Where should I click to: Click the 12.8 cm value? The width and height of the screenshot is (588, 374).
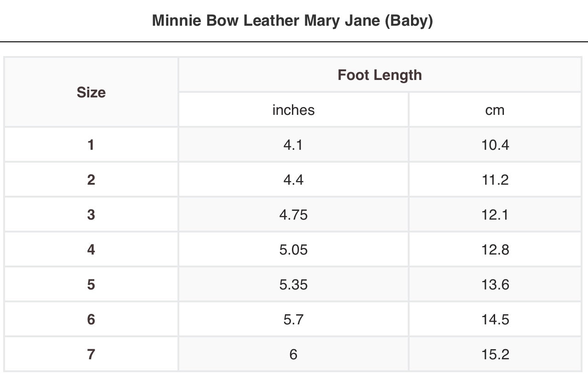(x=495, y=249)
